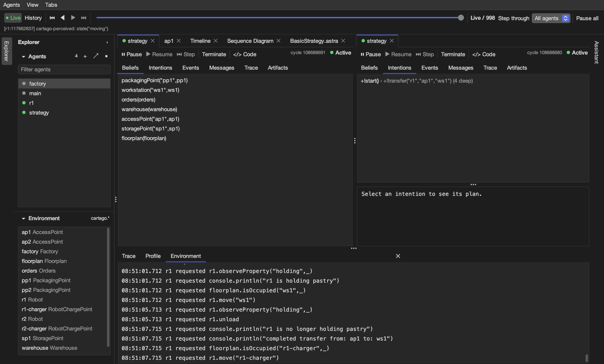Select the strategy agent in list
The image size is (604, 364).
pyautogui.click(x=64, y=113)
